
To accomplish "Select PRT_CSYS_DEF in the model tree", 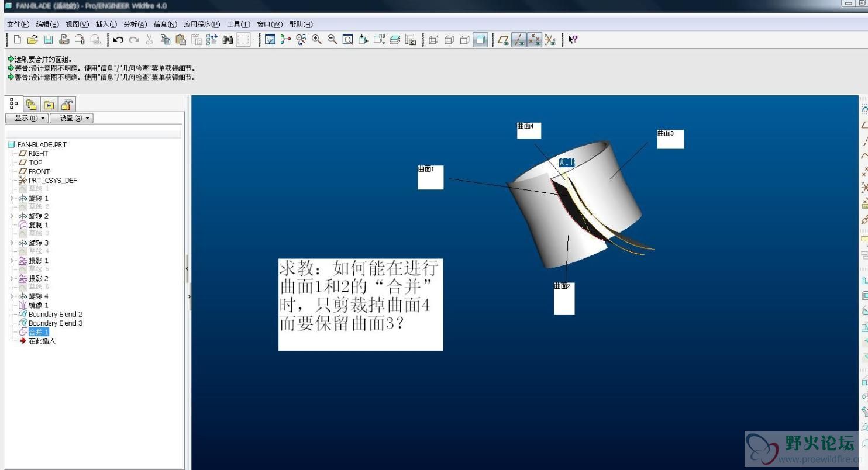I will pos(53,181).
